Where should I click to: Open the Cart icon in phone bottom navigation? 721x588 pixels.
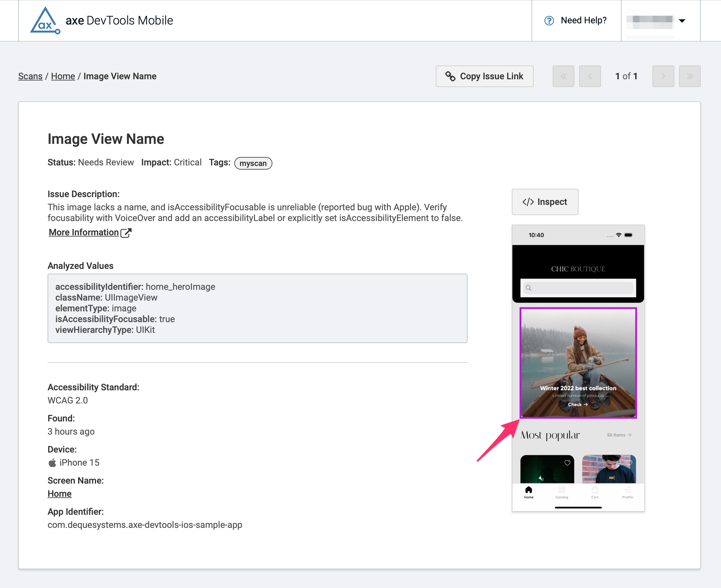pyautogui.click(x=595, y=490)
